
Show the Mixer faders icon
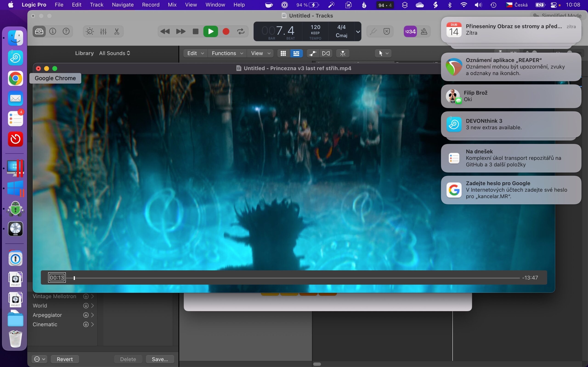(x=103, y=31)
